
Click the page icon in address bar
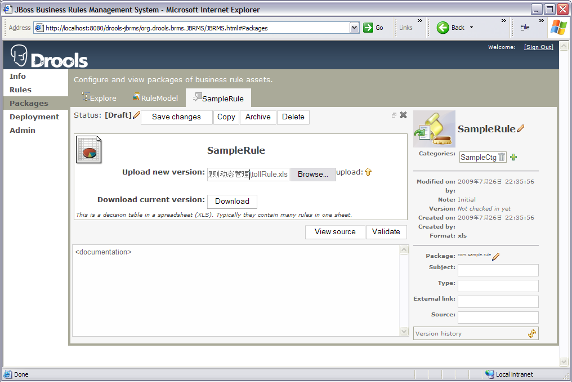[x=39, y=28]
